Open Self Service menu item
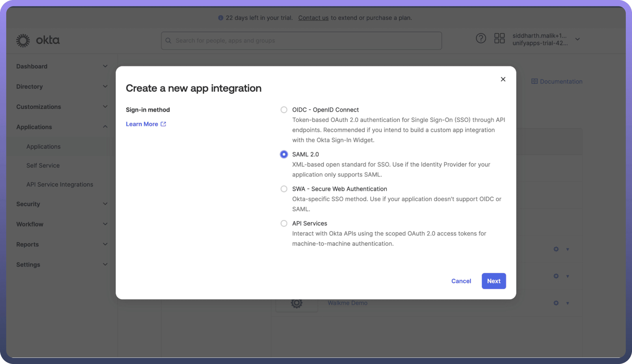Viewport: 632px width, 364px height. pyautogui.click(x=43, y=165)
